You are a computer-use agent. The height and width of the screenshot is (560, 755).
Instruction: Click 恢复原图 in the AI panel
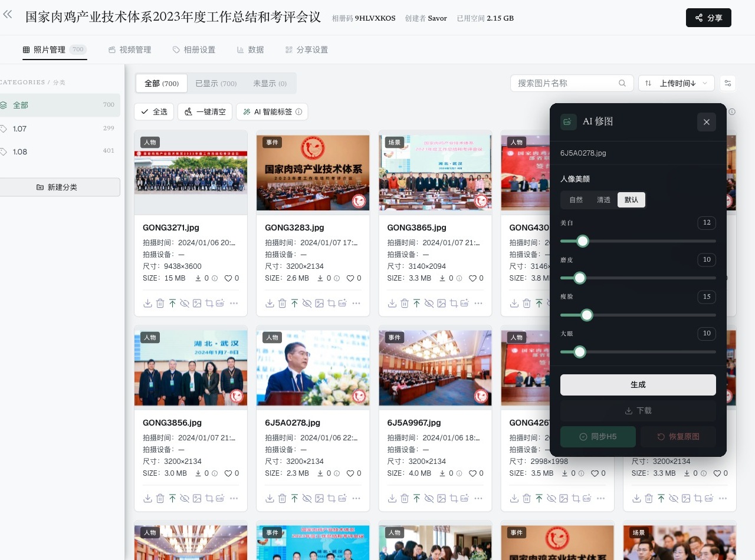[678, 437]
